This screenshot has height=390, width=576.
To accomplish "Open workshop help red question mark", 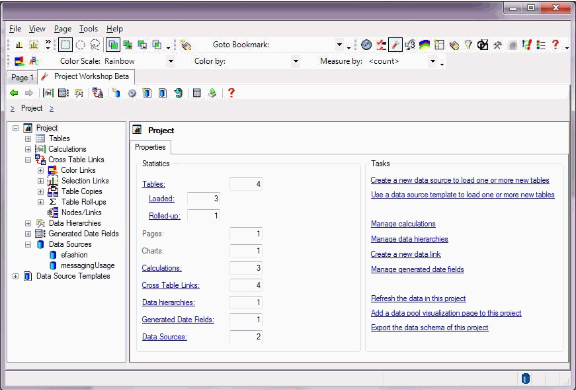I will (231, 93).
